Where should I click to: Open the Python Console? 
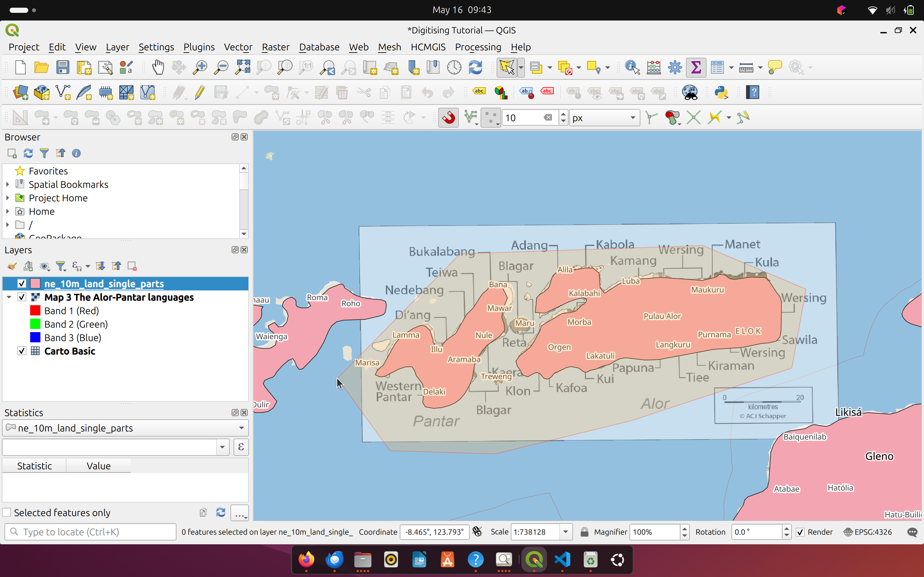click(722, 92)
